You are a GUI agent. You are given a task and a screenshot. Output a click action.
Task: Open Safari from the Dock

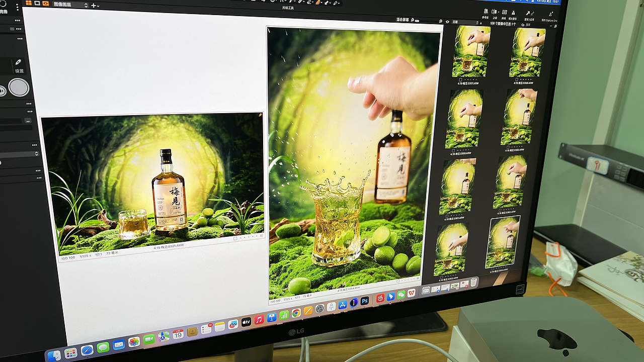coord(87,350)
